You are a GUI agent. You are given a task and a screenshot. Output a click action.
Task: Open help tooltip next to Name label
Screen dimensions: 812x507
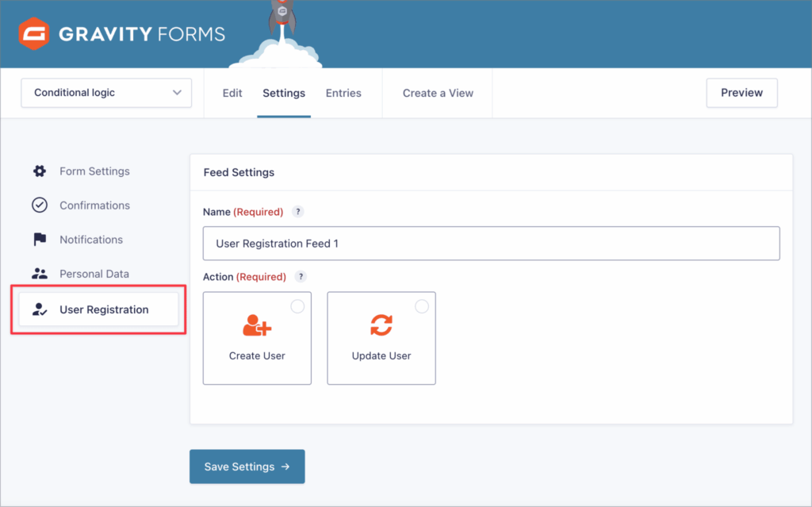tap(298, 212)
